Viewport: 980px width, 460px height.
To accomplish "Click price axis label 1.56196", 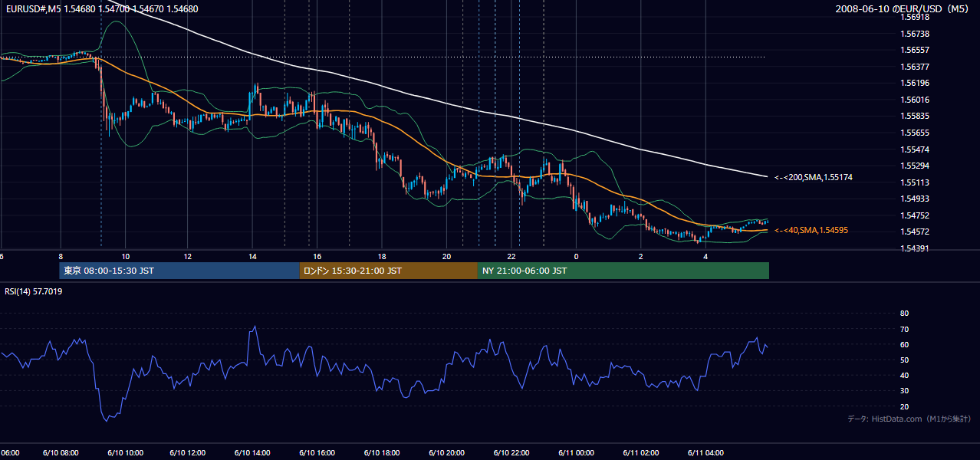I will click(x=914, y=83).
